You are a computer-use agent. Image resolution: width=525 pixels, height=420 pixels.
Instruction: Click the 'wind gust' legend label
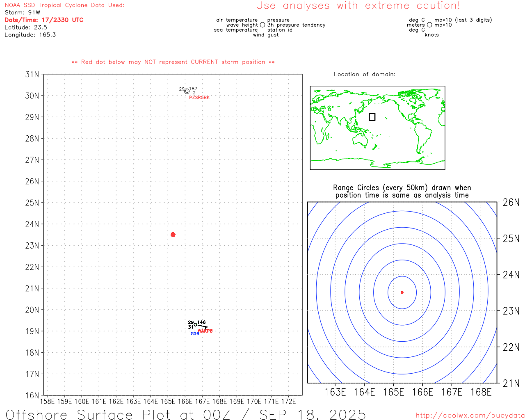pos(266,35)
